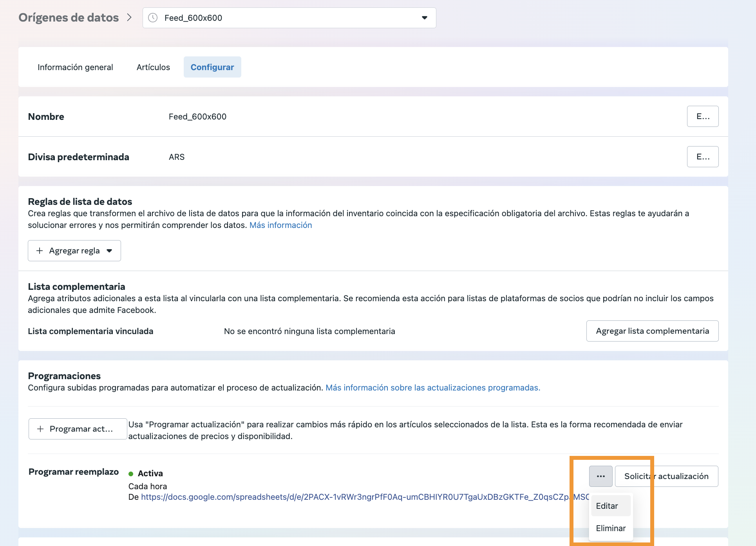The height and width of the screenshot is (546, 756).
Task: Edit the Divisa predeterminada setting
Action: (702, 157)
